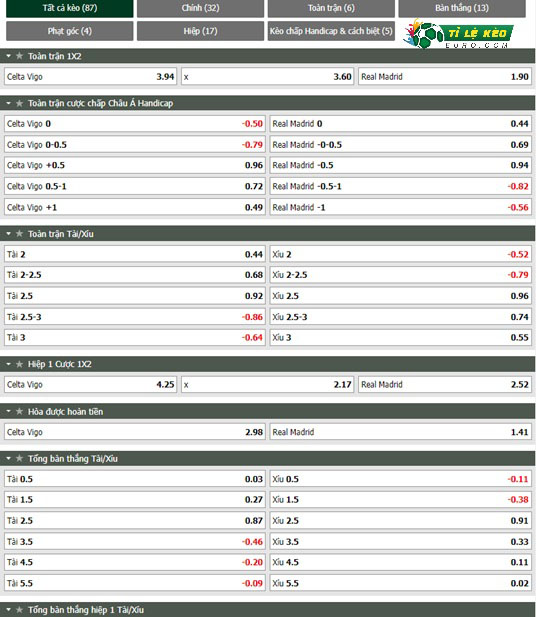Mark Toàn trận Tài/Xỉu section as favorite
The image size is (536, 617).
click(19, 234)
